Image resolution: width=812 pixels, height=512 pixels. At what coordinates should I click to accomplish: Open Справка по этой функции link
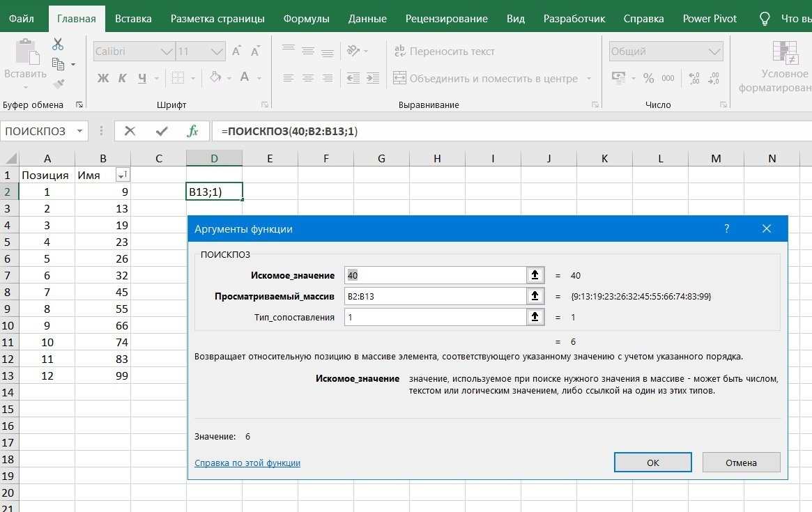coord(247,463)
